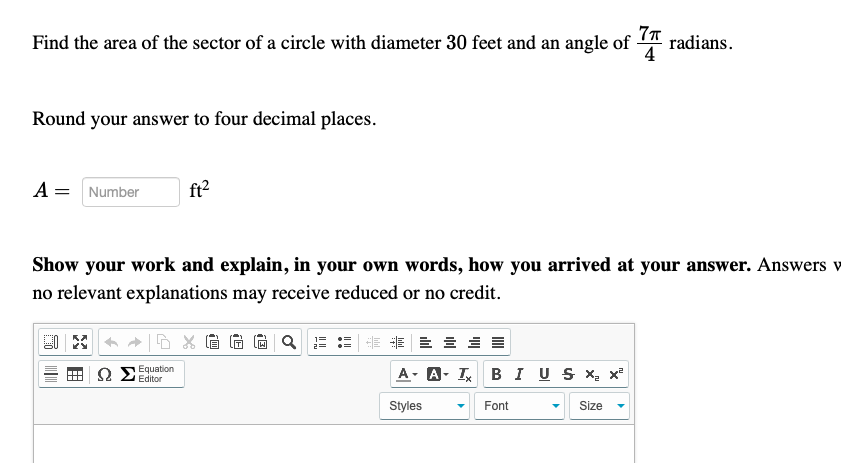Open the background color picker
Image resolution: width=841 pixels, height=463 pixels.
click(437, 374)
